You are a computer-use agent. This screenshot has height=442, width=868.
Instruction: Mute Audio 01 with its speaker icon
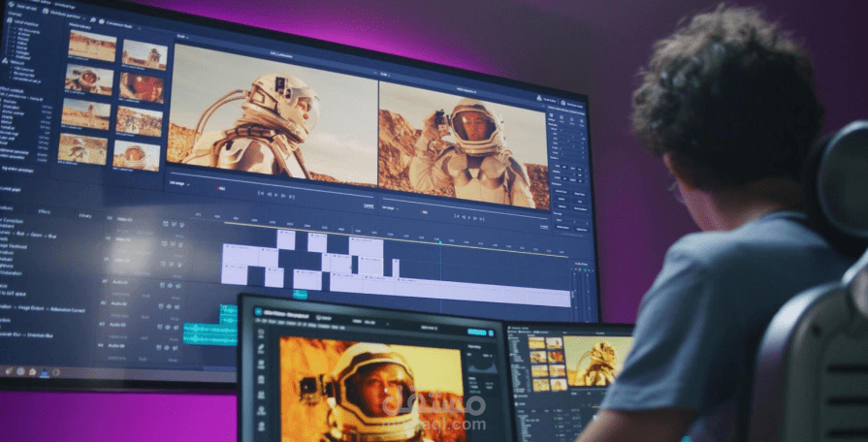177,286
